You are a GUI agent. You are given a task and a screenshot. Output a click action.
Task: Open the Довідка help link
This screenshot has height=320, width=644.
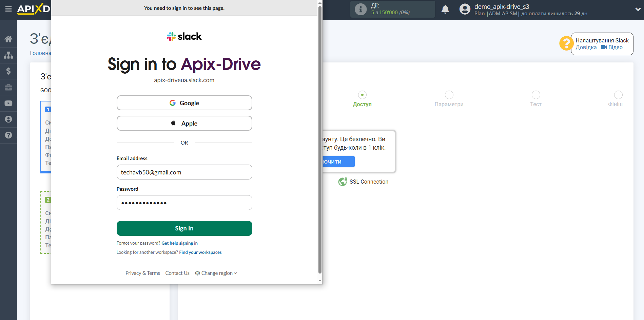coord(586,48)
